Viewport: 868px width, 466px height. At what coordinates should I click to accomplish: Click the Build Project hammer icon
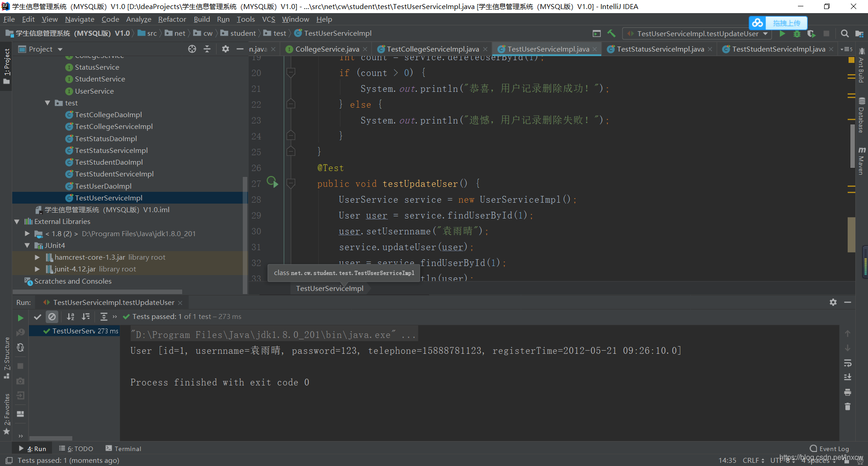pos(611,33)
